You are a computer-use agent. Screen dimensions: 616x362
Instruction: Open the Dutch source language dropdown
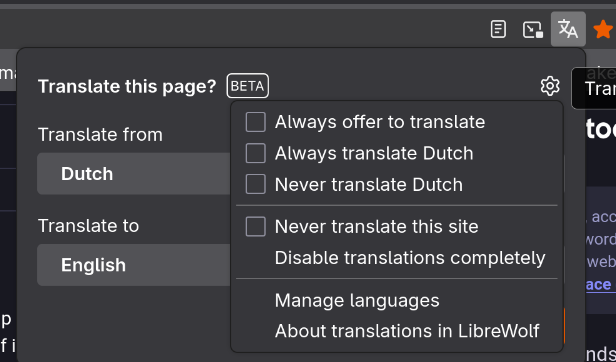click(134, 174)
